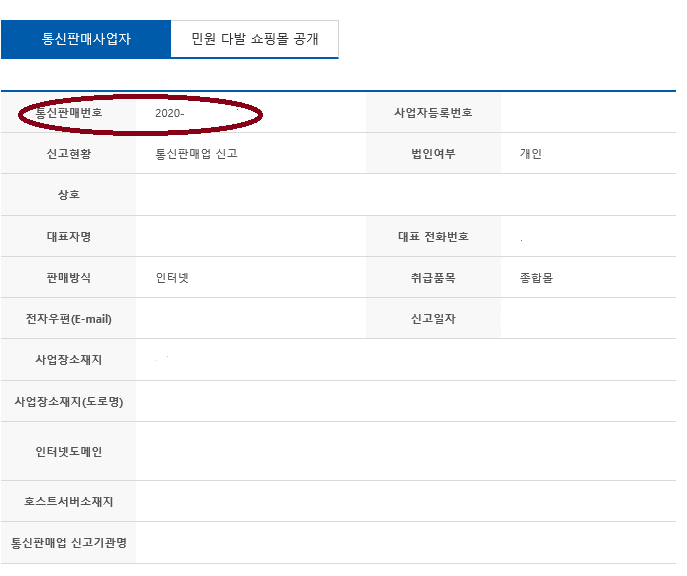
Task: Click the 사업자등록번호 label
Action: 433,113
